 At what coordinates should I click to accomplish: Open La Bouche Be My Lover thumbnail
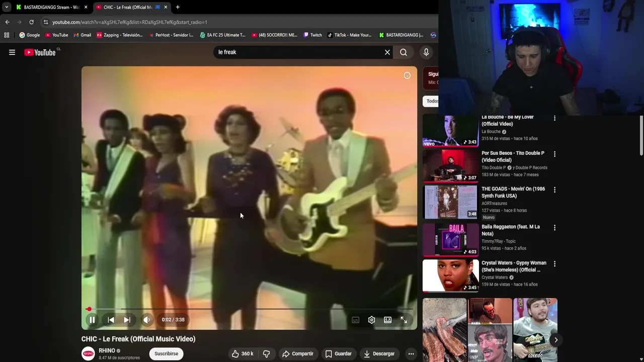click(x=451, y=130)
